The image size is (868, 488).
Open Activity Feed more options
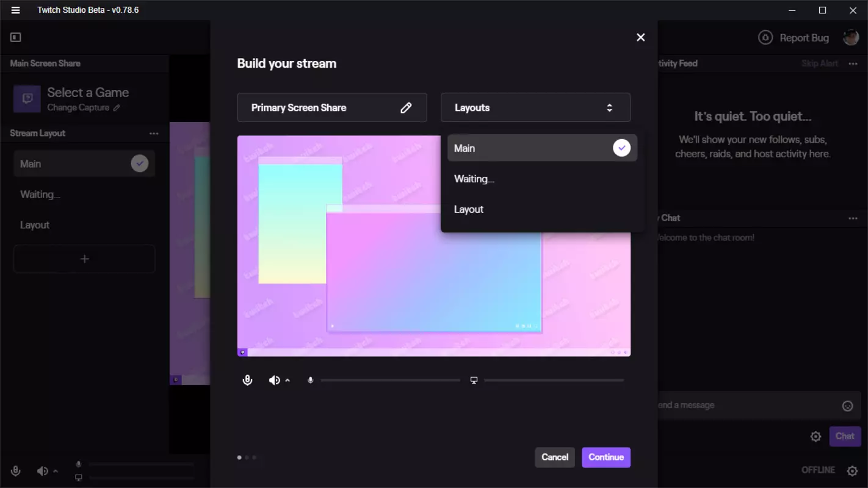click(x=853, y=63)
